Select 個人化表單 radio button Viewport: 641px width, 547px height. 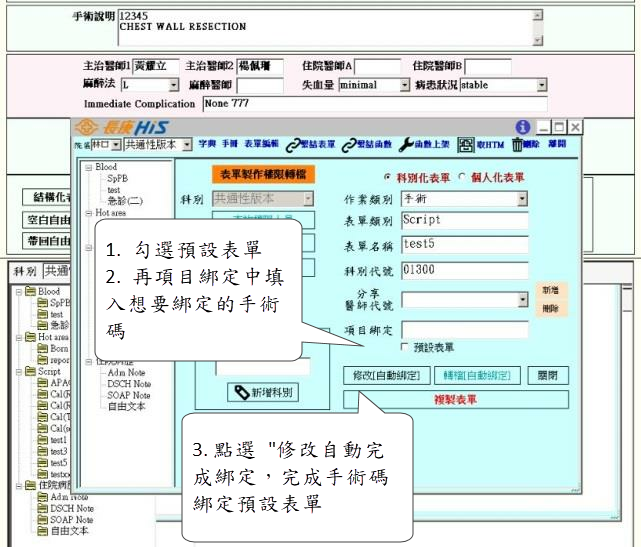(461, 177)
